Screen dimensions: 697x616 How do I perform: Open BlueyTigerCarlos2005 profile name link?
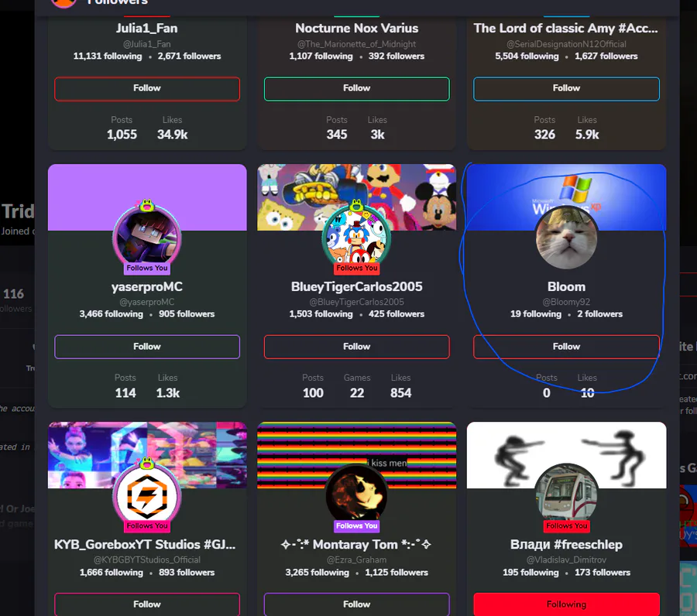pos(356,286)
